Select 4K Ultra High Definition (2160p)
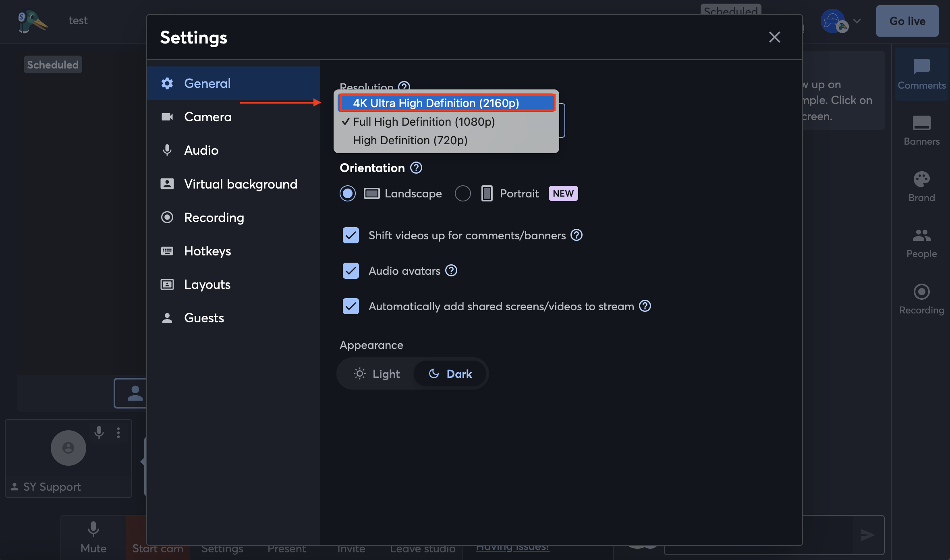950x560 pixels. point(447,103)
